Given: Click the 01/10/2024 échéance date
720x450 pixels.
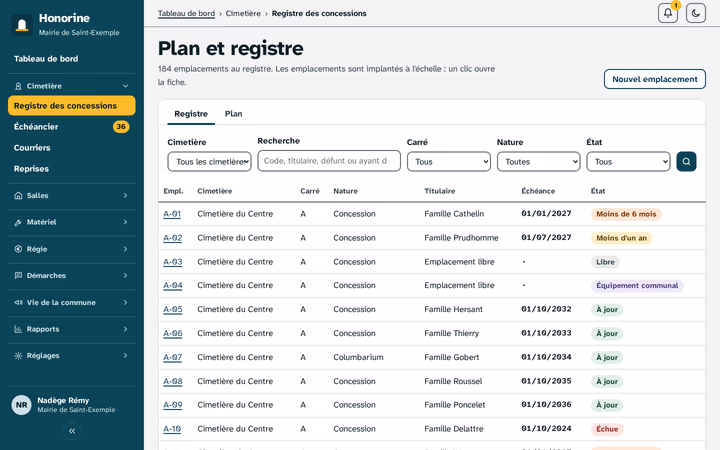Looking at the screenshot, I should 546,429.
